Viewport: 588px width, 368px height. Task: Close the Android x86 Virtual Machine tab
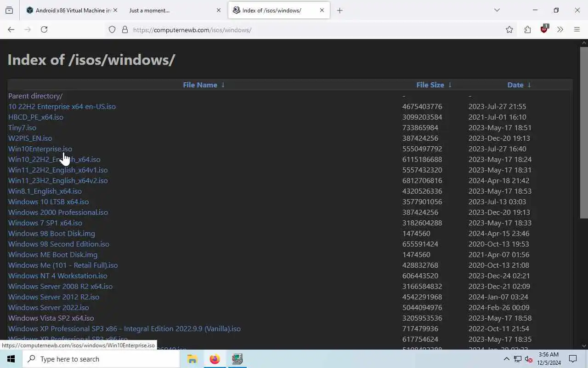[115, 10]
